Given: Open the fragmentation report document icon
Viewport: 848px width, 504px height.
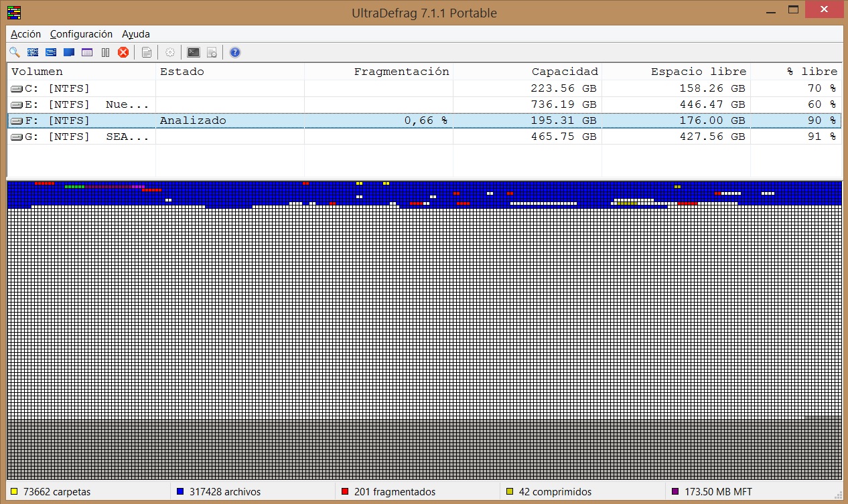Looking at the screenshot, I should click(147, 52).
